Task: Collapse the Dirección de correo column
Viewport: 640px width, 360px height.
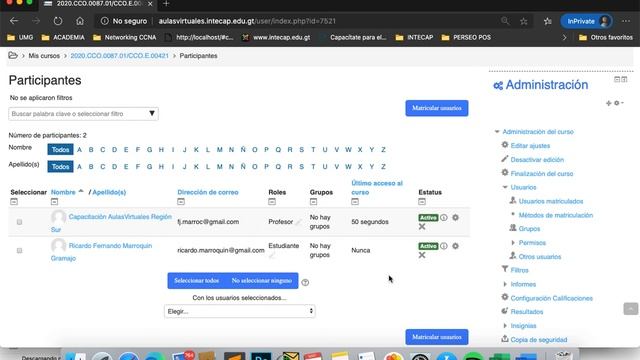Action: point(181,202)
